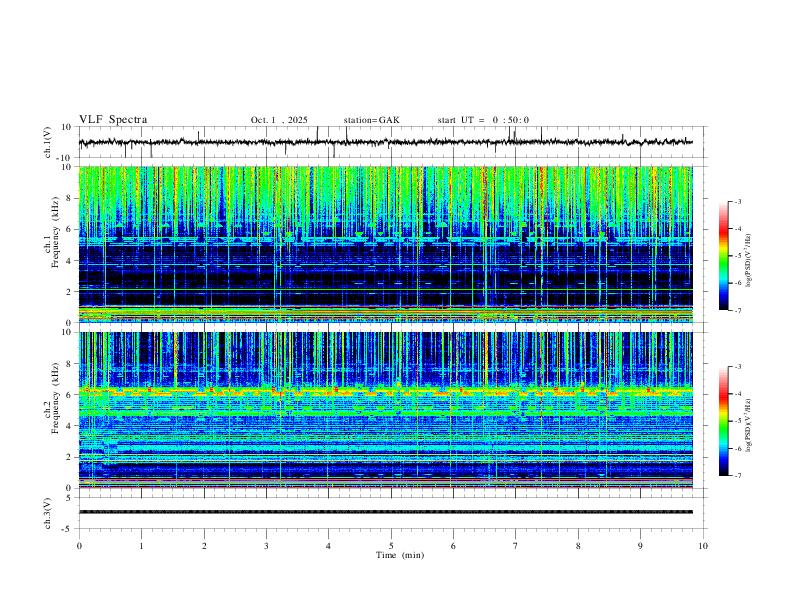The width and height of the screenshot is (792, 612).
Task: Click the ch.1 "Frequency (kHz)" axis label
Action: 55,233
